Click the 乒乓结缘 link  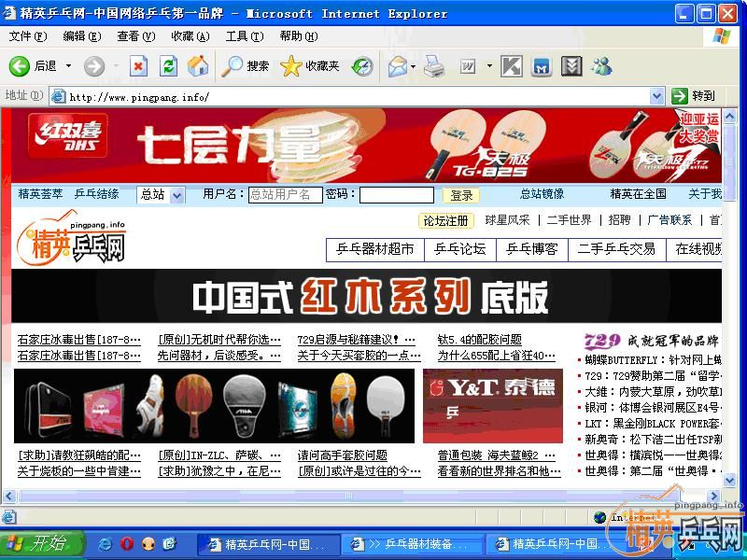pyautogui.click(x=97, y=194)
